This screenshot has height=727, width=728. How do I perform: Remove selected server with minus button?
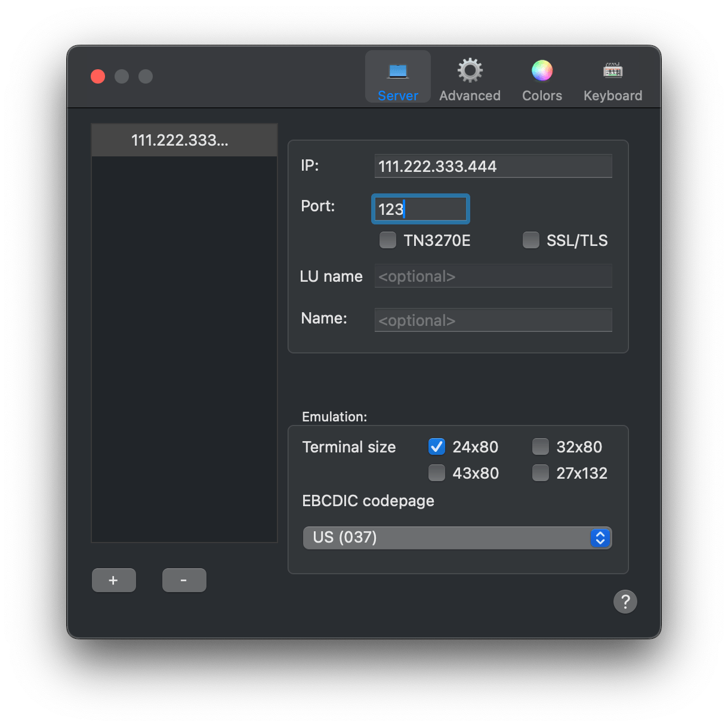(x=184, y=580)
